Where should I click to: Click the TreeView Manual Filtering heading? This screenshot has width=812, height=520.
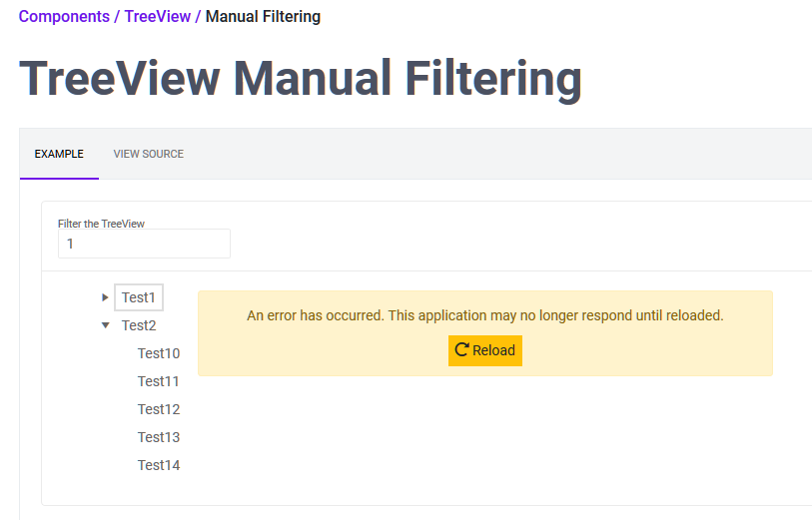click(x=301, y=79)
